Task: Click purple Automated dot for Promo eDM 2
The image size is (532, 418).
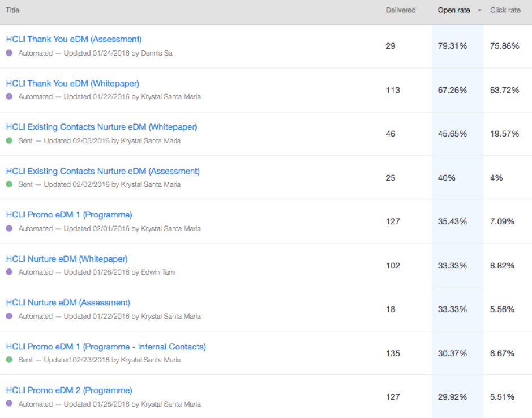Action: pos(9,404)
